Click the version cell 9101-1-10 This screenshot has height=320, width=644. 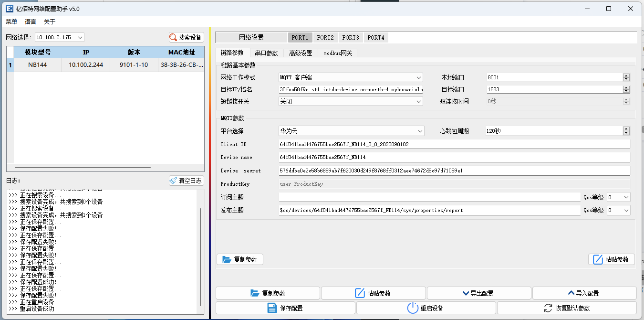134,65
